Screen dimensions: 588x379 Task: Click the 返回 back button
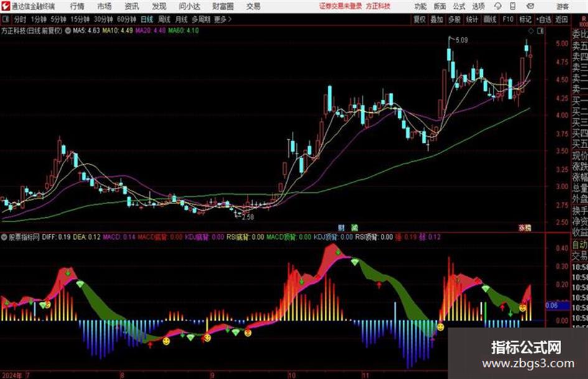click(x=561, y=19)
